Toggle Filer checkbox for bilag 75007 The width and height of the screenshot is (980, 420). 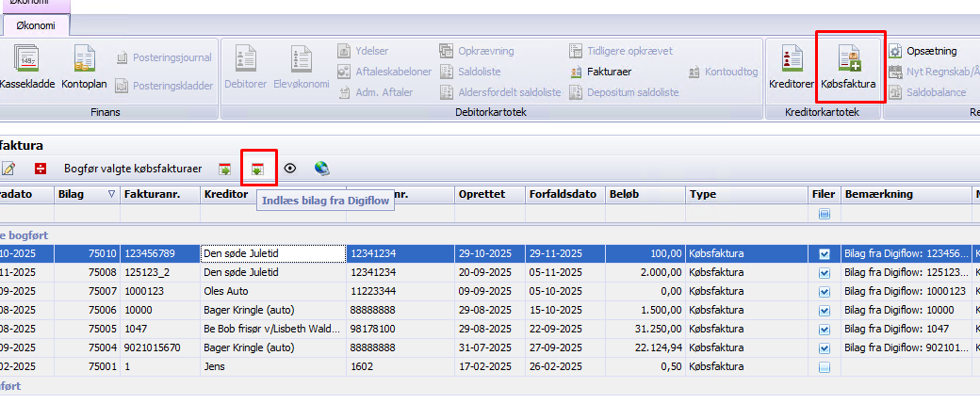click(825, 292)
